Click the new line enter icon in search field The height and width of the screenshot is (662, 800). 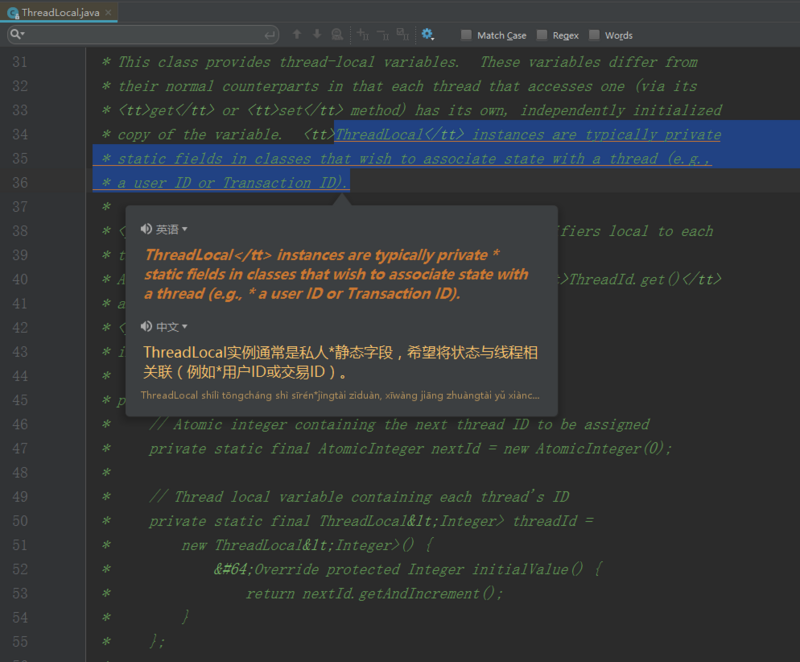(270, 35)
